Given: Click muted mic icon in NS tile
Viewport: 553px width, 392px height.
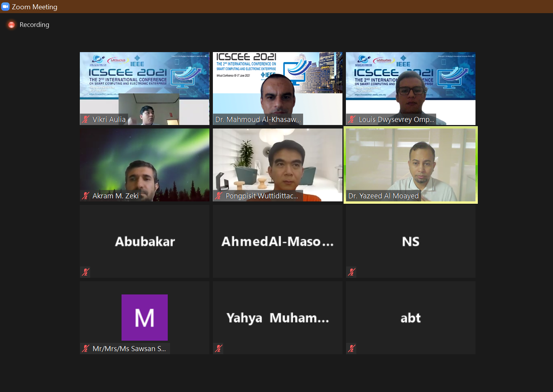Looking at the screenshot, I should click(352, 272).
